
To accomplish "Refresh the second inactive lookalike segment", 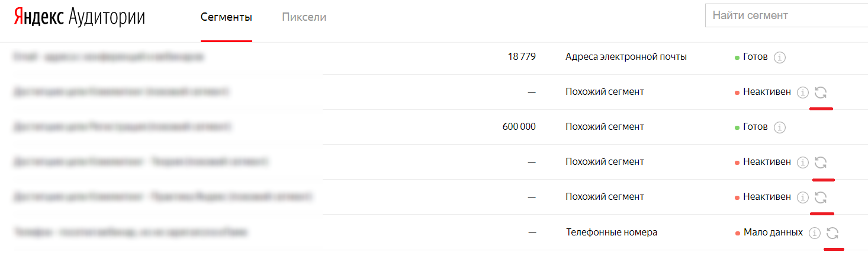I will (x=821, y=162).
